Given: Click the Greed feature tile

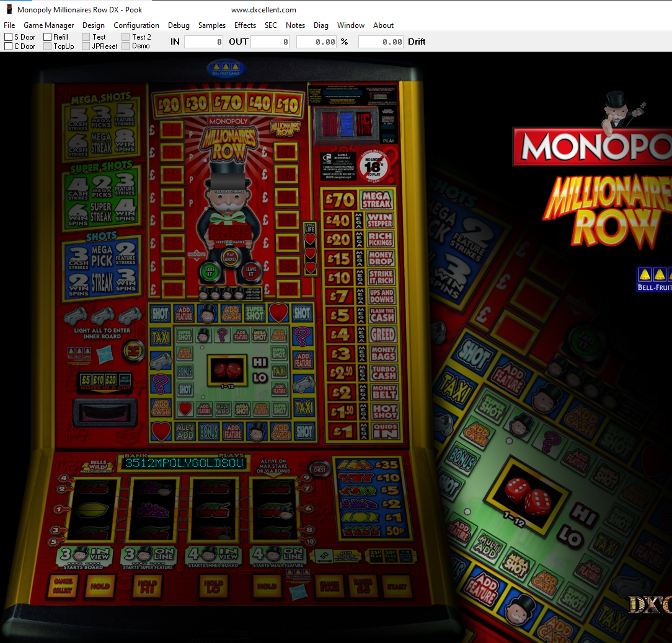Looking at the screenshot, I should click(x=382, y=334).
